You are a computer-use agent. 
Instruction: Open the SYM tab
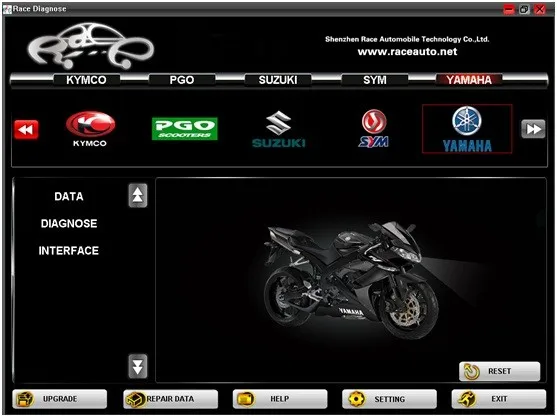(x=375, y=80)
